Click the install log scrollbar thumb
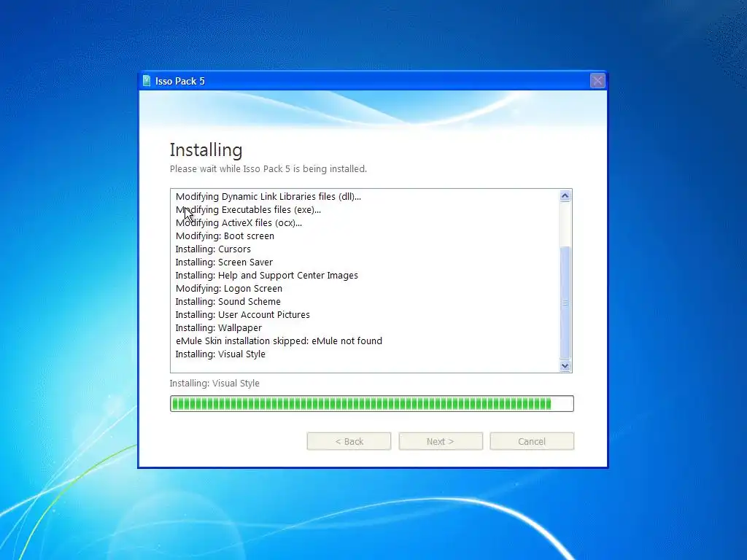 [x=565, y=303]
